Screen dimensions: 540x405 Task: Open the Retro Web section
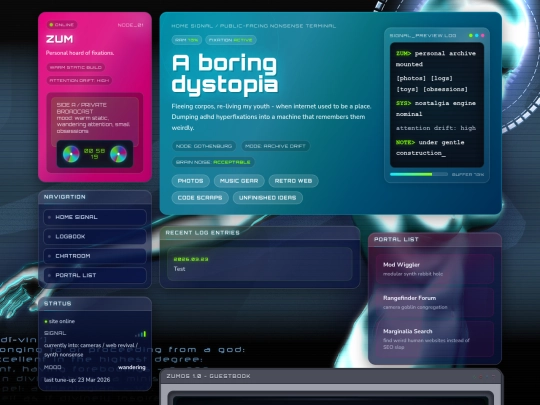[293, 181]
